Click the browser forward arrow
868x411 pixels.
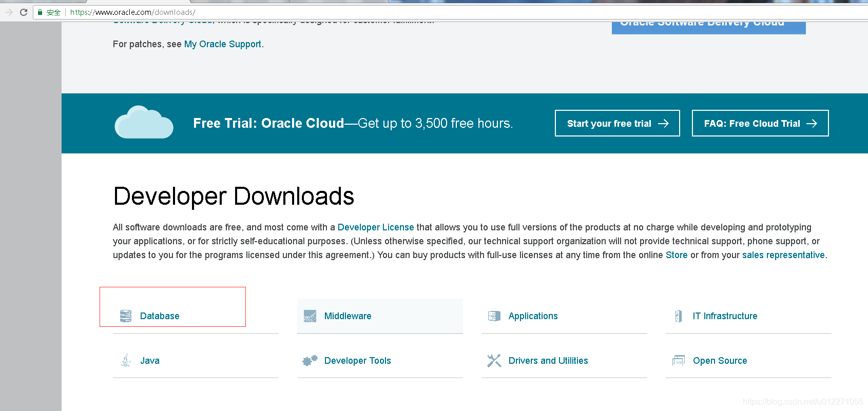coord(9,12)
